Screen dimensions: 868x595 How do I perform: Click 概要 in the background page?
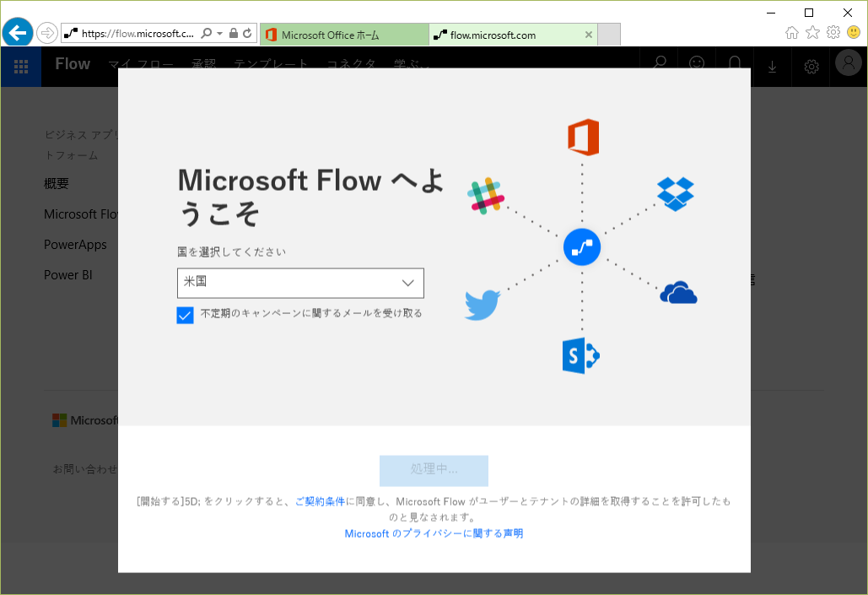[56, 183]
